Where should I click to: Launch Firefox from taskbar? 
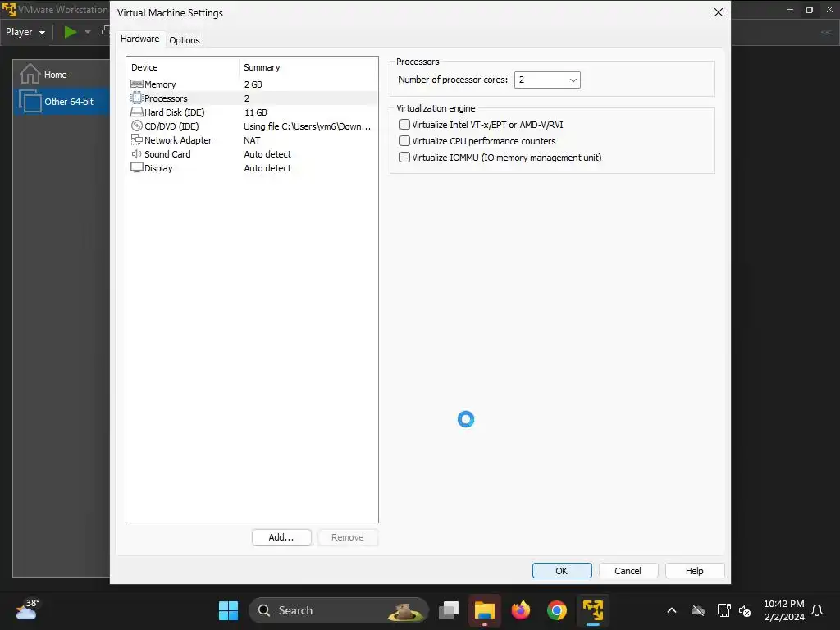pyautogui.click(x=521, y=610)
